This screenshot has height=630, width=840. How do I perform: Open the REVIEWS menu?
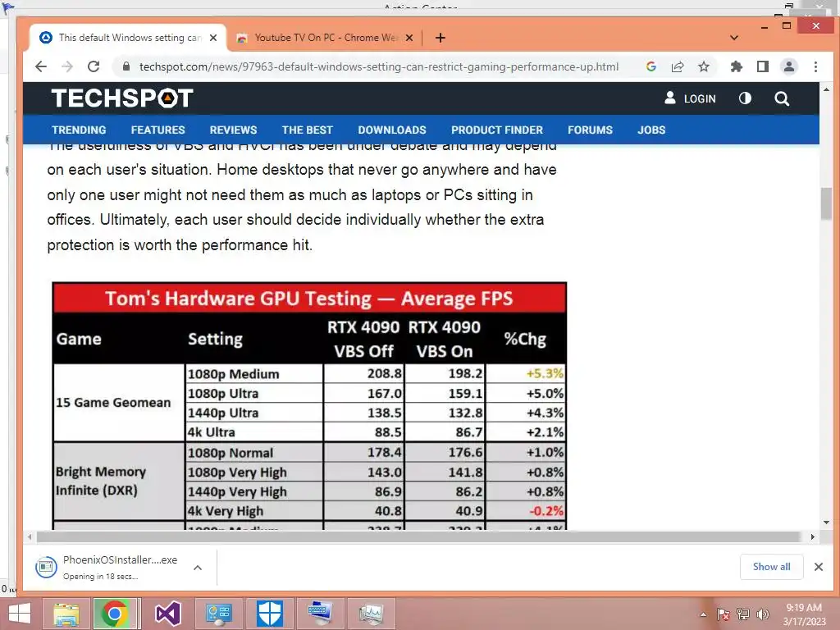pyautogui.click(x=233, y=130)
